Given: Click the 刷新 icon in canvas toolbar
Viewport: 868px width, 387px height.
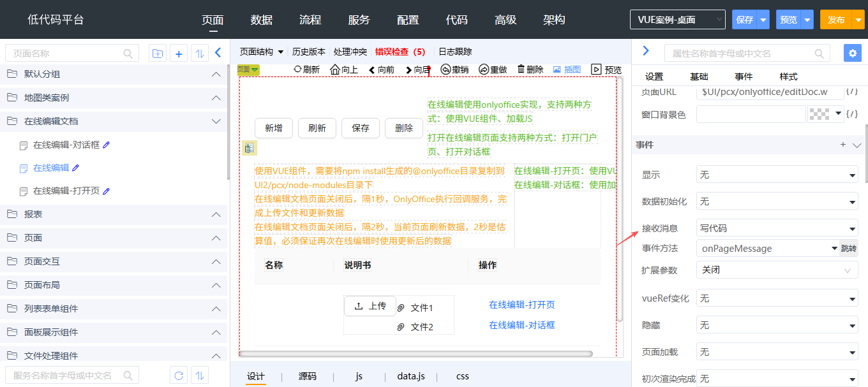Looking at the screenshot, I should pos(297,69).
